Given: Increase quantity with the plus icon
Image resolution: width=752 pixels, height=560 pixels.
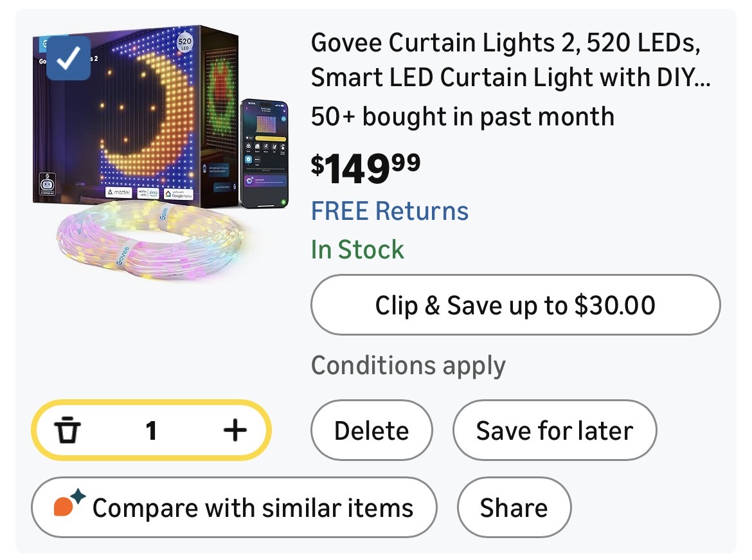Looking at the screenshot, I should [x=235, y=430].
